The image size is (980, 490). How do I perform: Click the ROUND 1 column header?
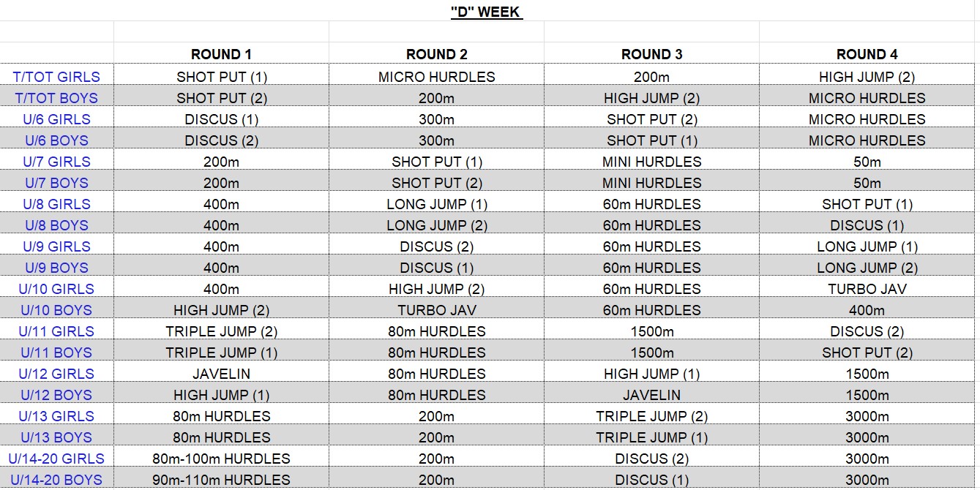click(221, 54)
